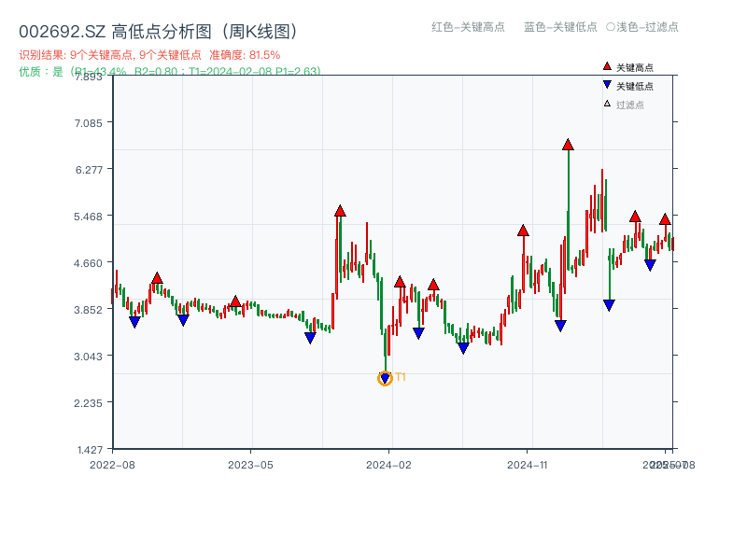Viewport: 747px width, 560px height.
Task: Click the red 识别结果 accuracy 81.5% line
Action: (x=149, y=55)
